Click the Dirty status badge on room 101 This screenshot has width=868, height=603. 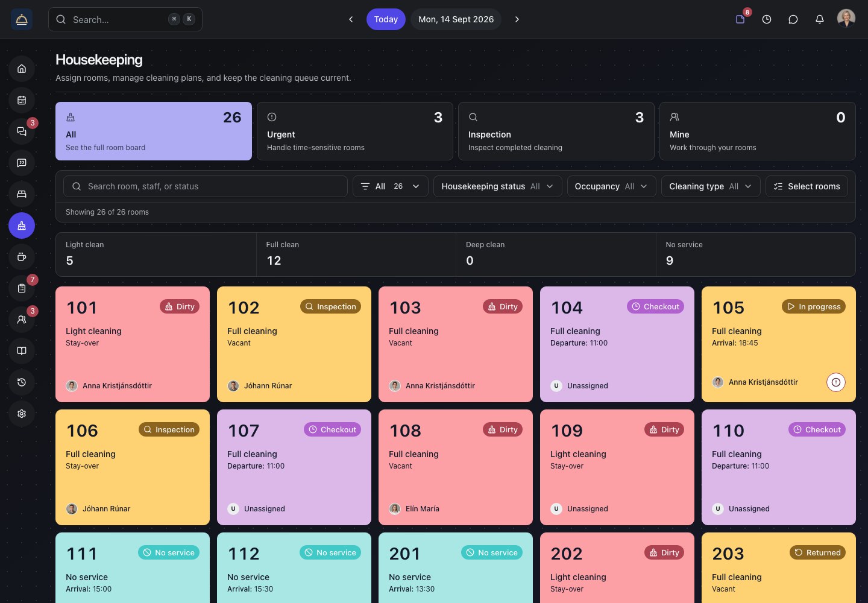[x=180, y=306]
